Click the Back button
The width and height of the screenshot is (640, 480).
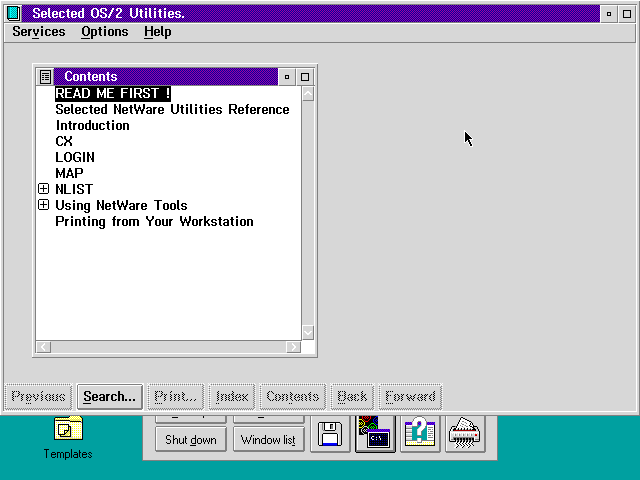tap(352, 396)
